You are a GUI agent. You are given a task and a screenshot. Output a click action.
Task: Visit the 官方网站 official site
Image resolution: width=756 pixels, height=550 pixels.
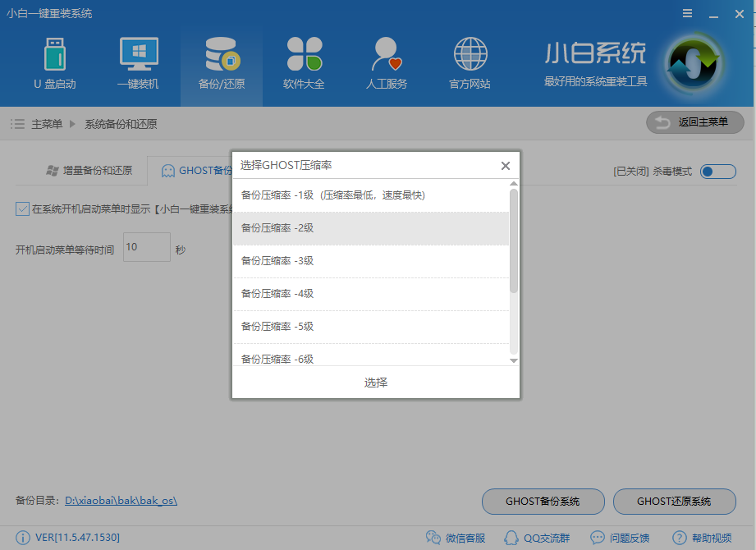pyautogui.click(x=470, y=62)
